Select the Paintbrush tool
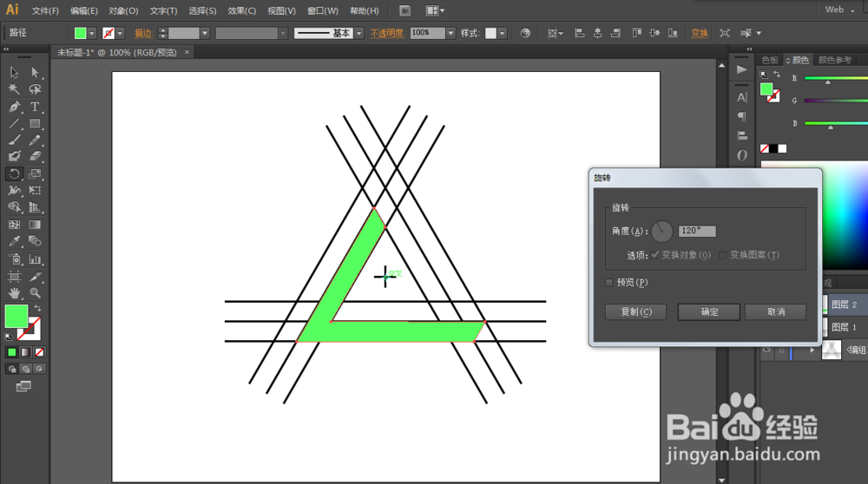 coord(15,140)
